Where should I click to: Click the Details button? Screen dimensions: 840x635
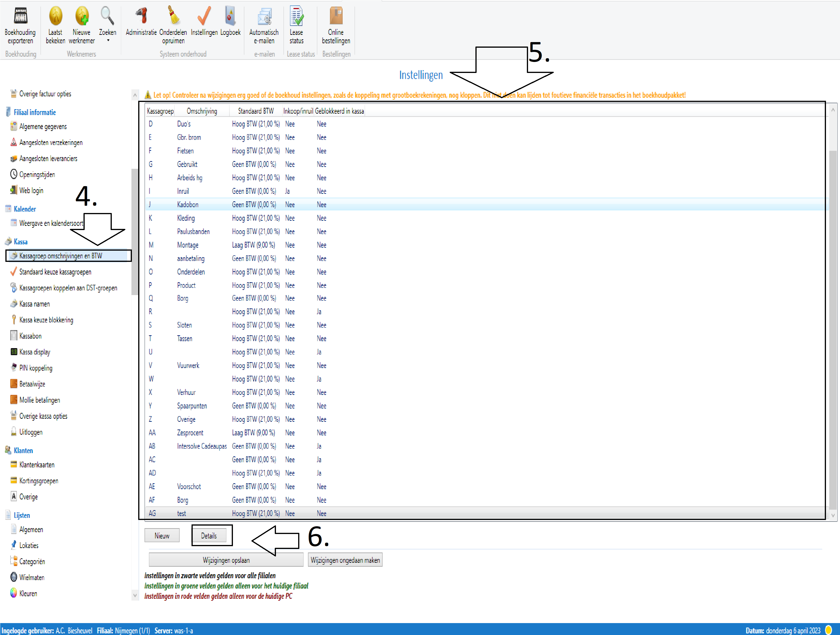coord(209,536)
